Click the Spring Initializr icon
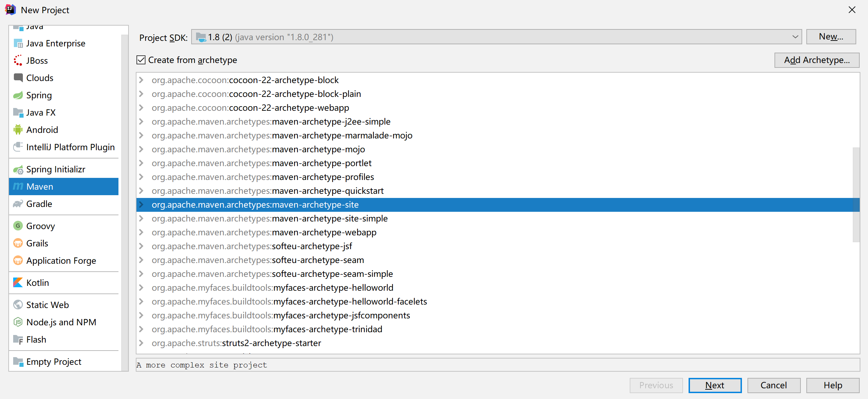 click(x=18, y=169)
